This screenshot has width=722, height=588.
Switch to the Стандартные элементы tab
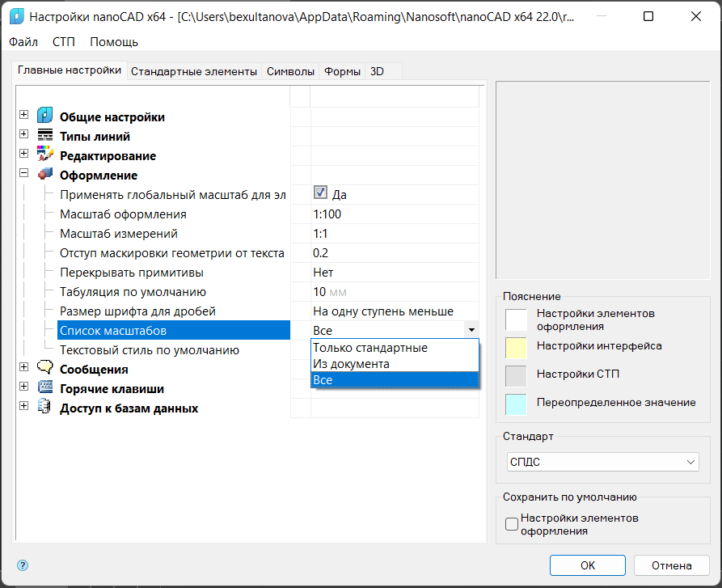point(194,71)
